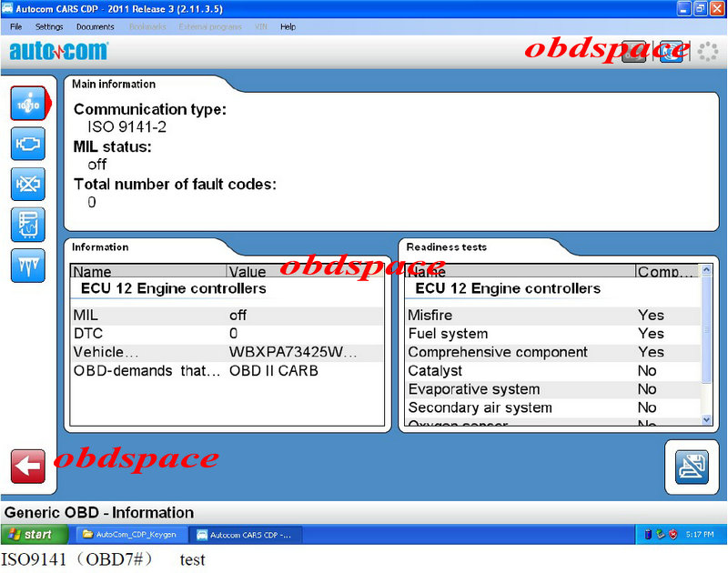Open the Bookmarks menu

pyautogui.click(x=147, y=27)
